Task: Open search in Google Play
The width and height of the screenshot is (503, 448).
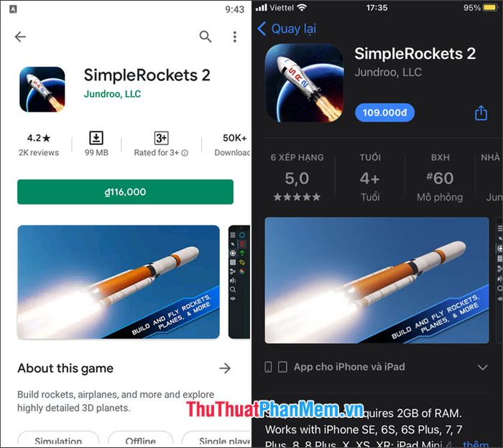Action: (x=206, y=37)
